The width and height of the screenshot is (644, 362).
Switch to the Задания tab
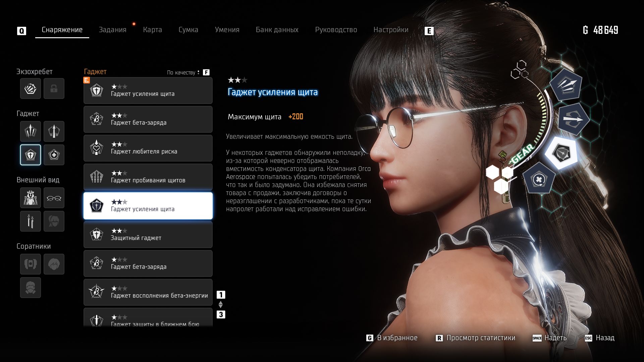pos(112,30)
